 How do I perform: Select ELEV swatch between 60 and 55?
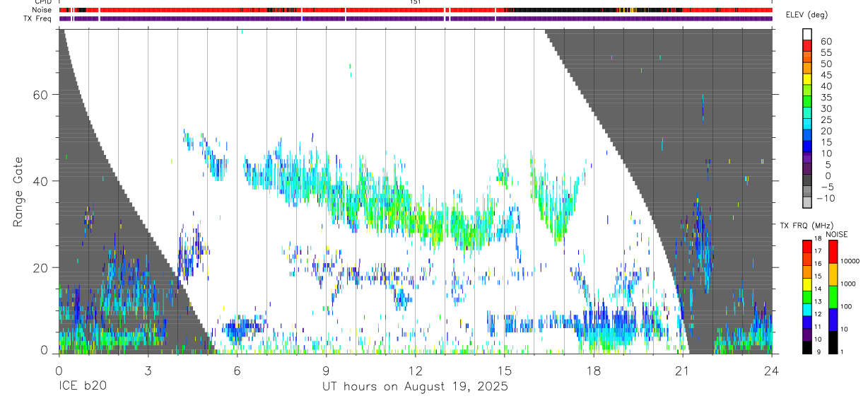pyautogui.click(x=807, y=45)
